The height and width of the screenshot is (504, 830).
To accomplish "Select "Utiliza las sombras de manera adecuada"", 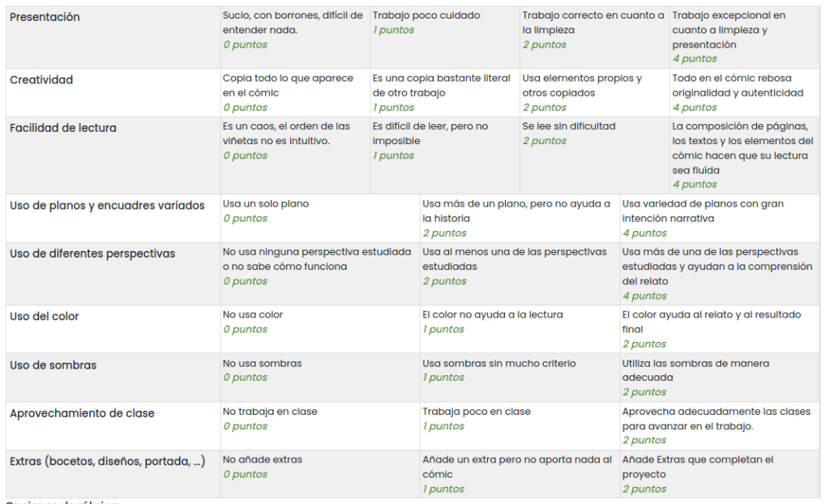I will [x=720, y=377].
